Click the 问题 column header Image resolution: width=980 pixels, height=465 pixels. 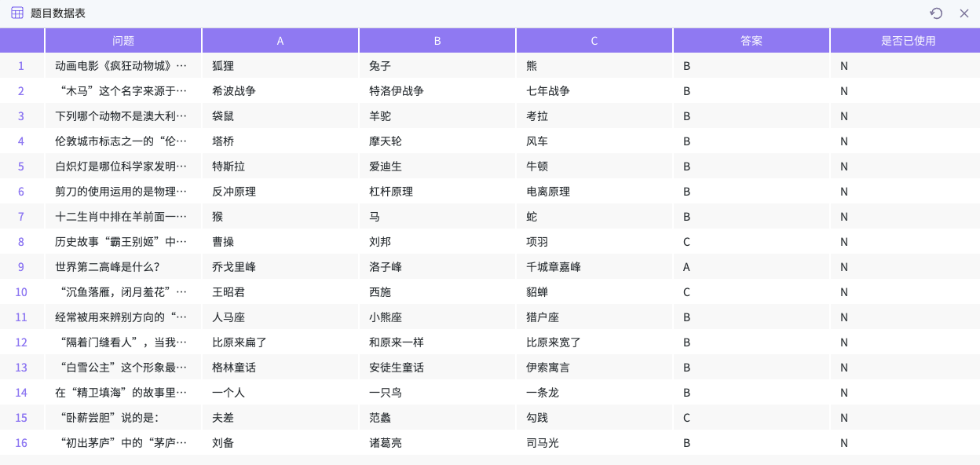[x=123, y=41]
